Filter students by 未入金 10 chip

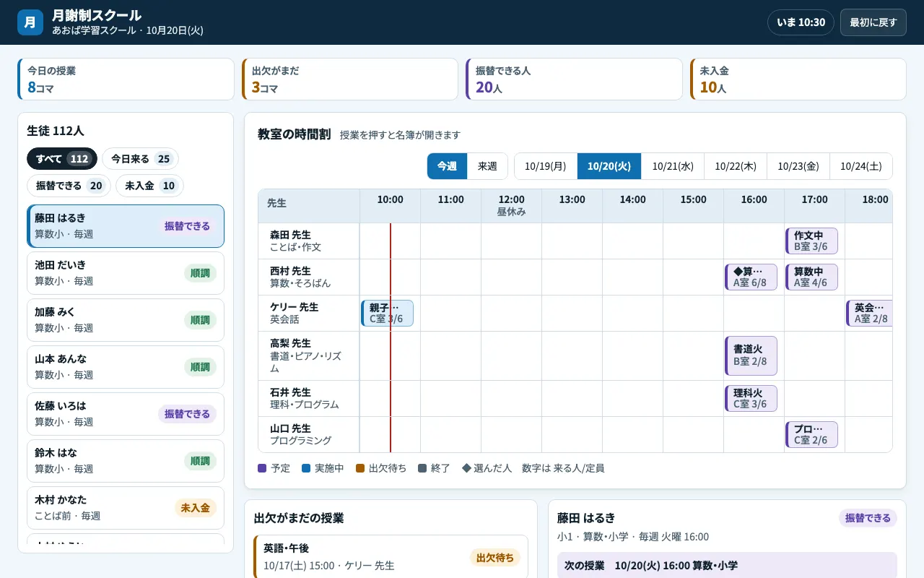coord(149,186)
